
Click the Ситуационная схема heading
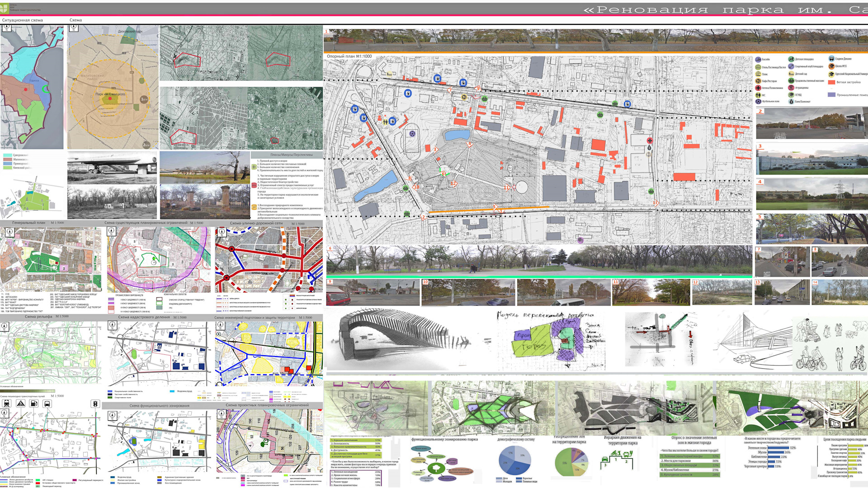click(x=23, y=20)
